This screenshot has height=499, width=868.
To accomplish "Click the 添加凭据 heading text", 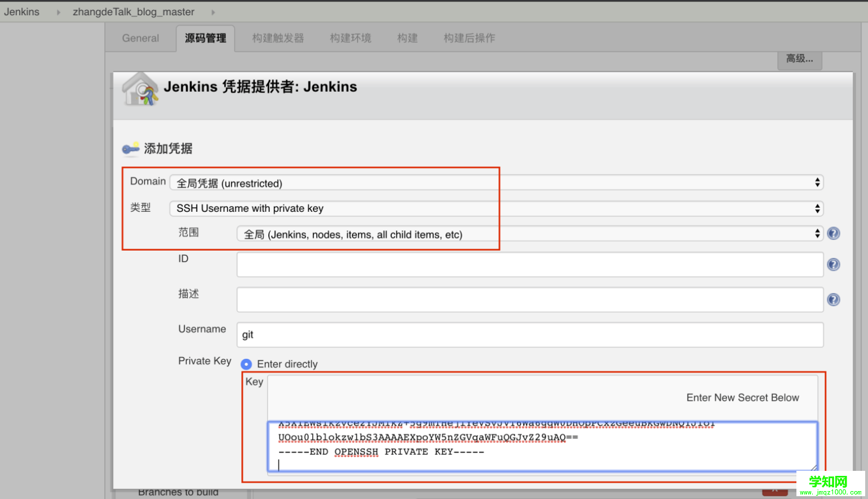I will coord(168,149).
